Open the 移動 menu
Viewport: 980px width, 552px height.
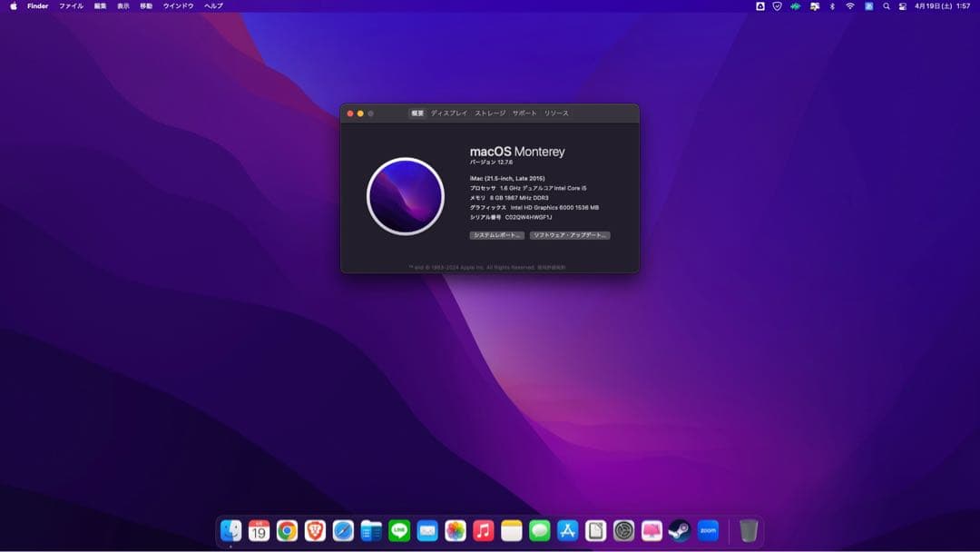tap(145, 7)
